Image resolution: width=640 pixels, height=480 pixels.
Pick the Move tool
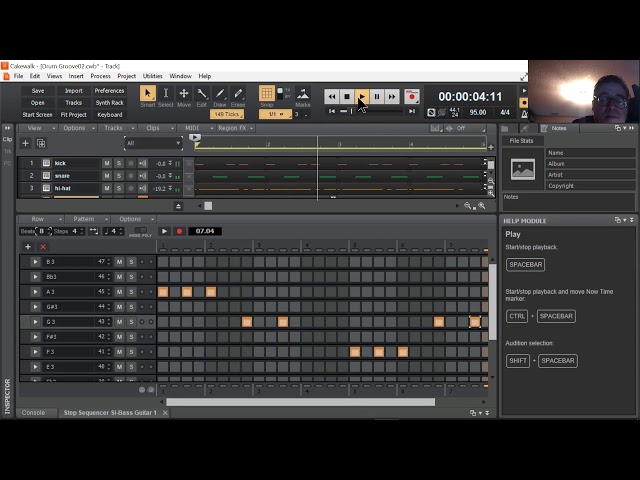[x=184, y=93]
